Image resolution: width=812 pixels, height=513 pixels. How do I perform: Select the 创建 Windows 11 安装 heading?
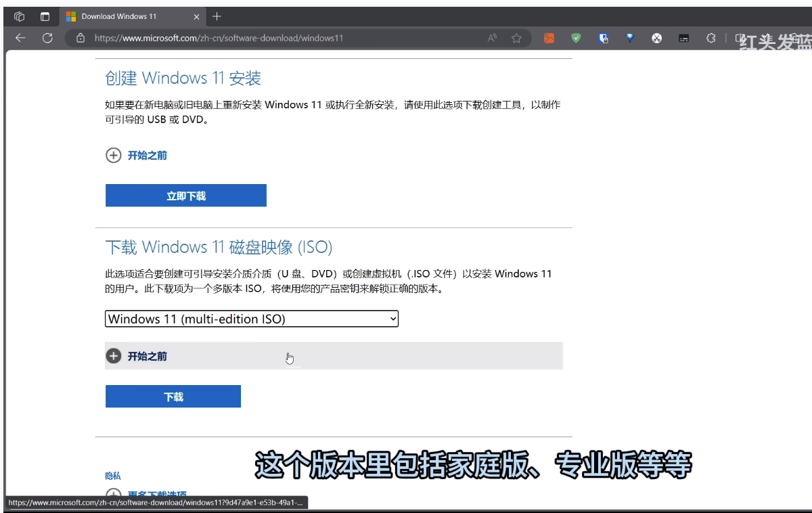click(x=183, y=79)
